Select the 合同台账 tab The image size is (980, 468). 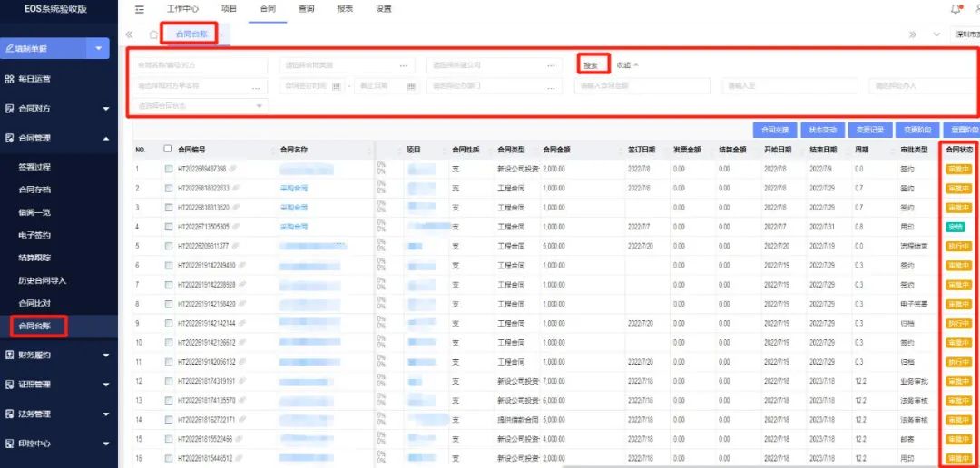pos(190,34)
